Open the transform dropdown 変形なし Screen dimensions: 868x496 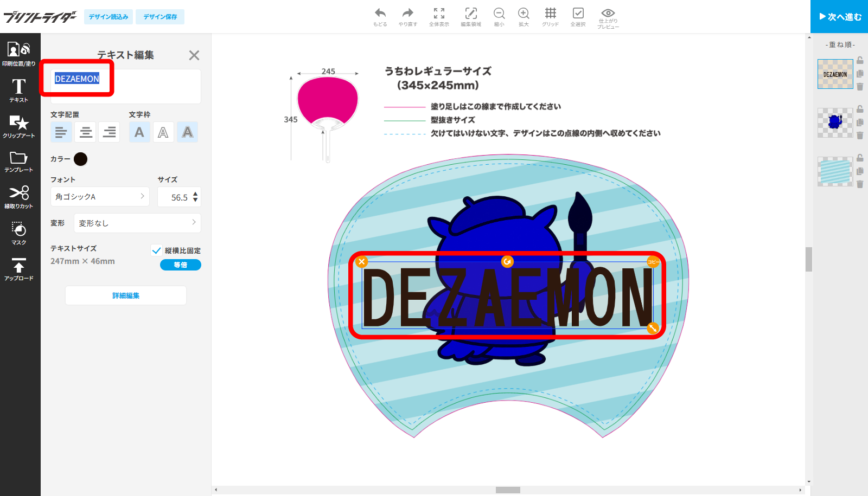tap(137, 223)
